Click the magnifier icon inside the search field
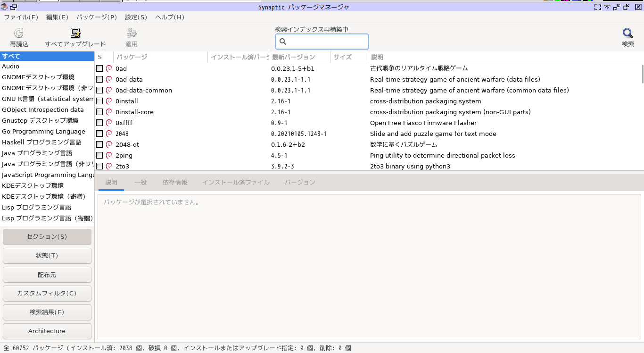This screenshot has width=644, height=353. click(x=283, y=42)
